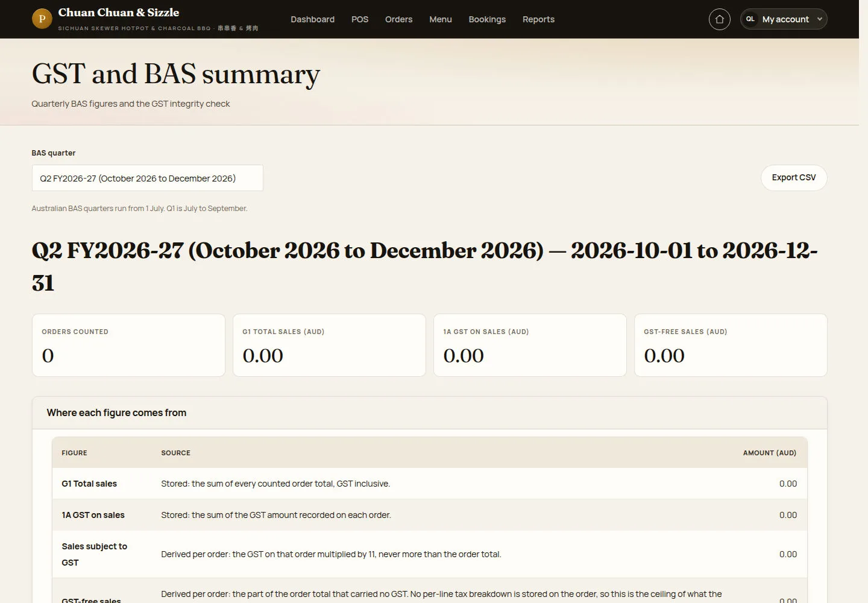
Task: Select the G1 Total Sales card
Action: point(329,345)
